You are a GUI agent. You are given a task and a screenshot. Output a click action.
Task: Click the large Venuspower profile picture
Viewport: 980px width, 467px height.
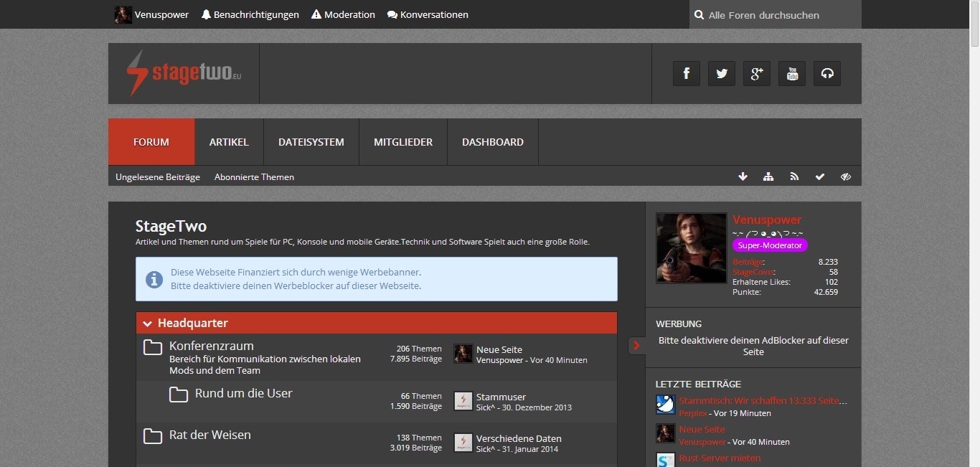[692, 247]
